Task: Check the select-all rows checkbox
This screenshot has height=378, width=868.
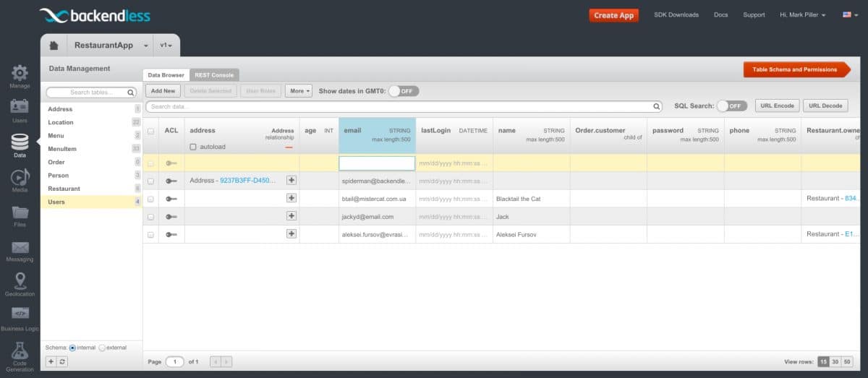Action: pyautogui.click(x=150, y=131)
